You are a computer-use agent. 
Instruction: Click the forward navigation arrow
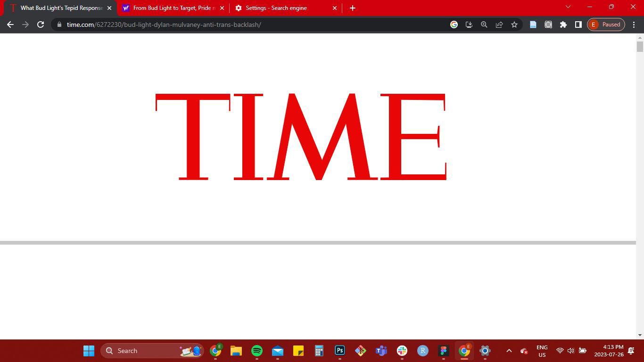pyautogui.click(x=25, y=25)
